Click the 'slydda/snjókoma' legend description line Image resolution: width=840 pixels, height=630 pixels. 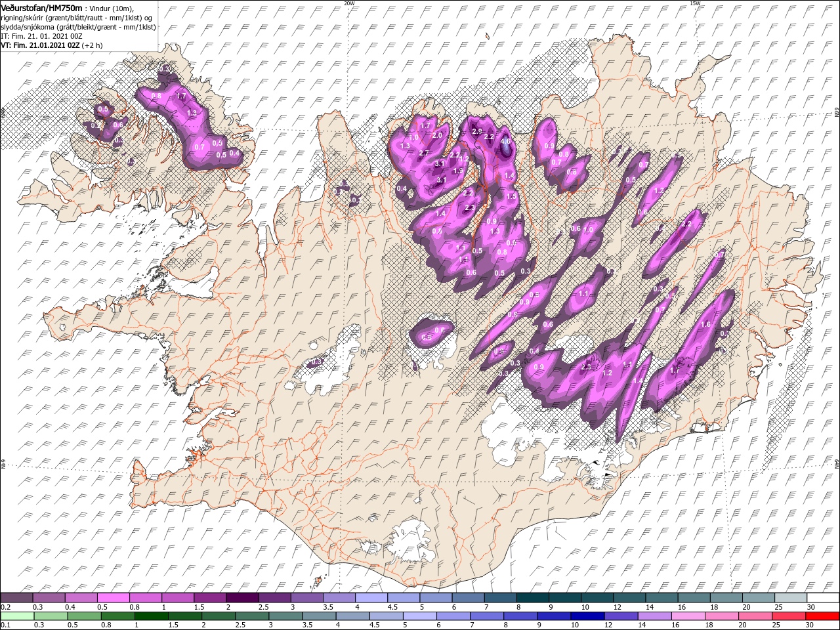coord(78,26)
